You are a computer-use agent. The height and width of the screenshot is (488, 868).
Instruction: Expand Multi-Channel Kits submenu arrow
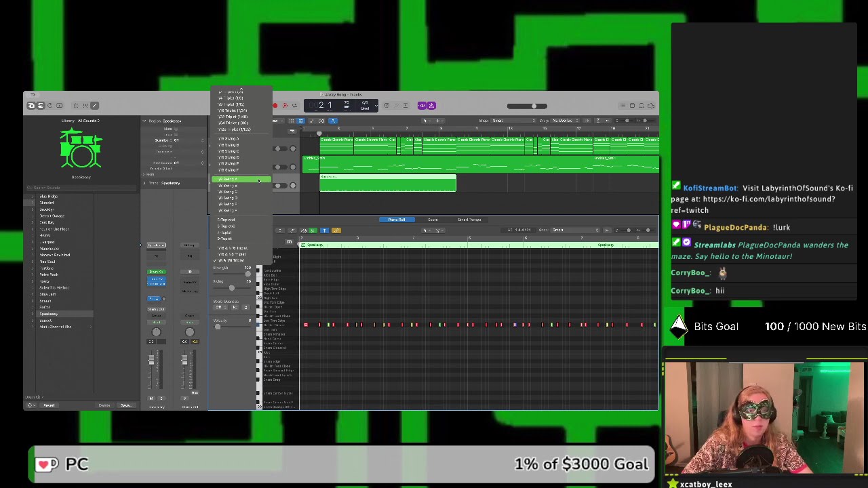pos(91,327)
